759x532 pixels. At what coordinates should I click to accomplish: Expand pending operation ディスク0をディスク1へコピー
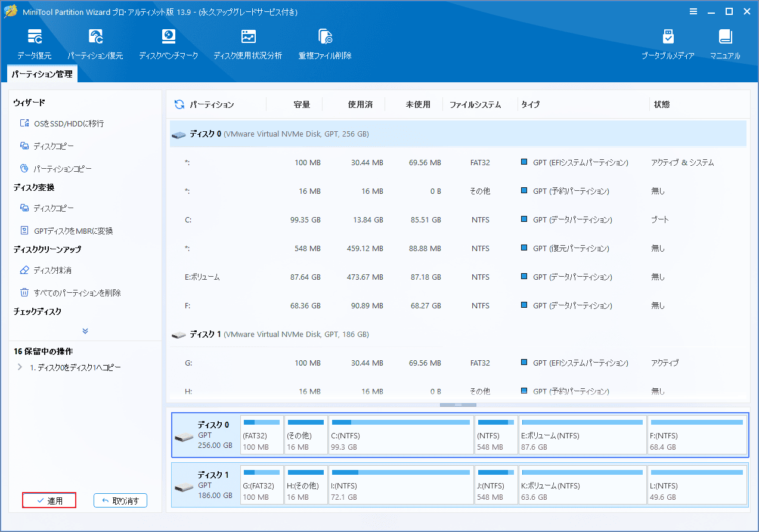(20, 367)
